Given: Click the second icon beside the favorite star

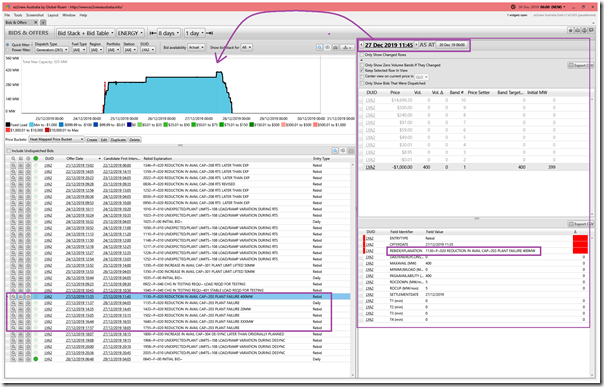Looking at the screenshot, I should 577,30.
